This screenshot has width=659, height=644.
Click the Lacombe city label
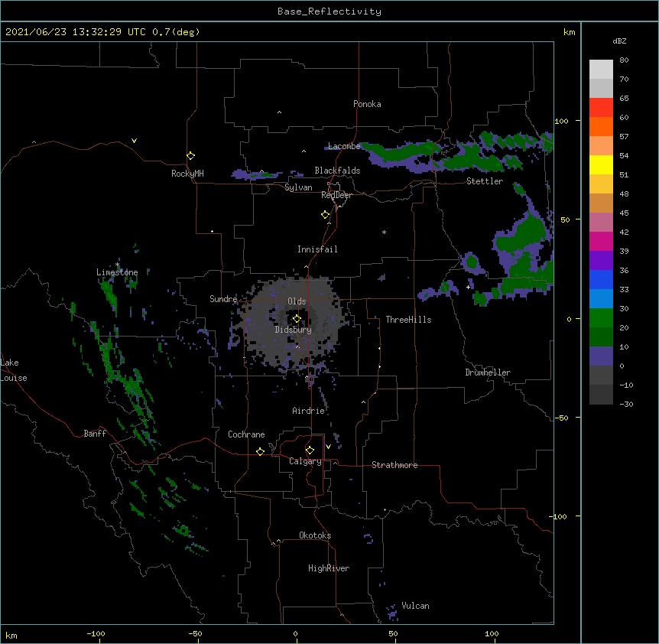tap(344, 146)
